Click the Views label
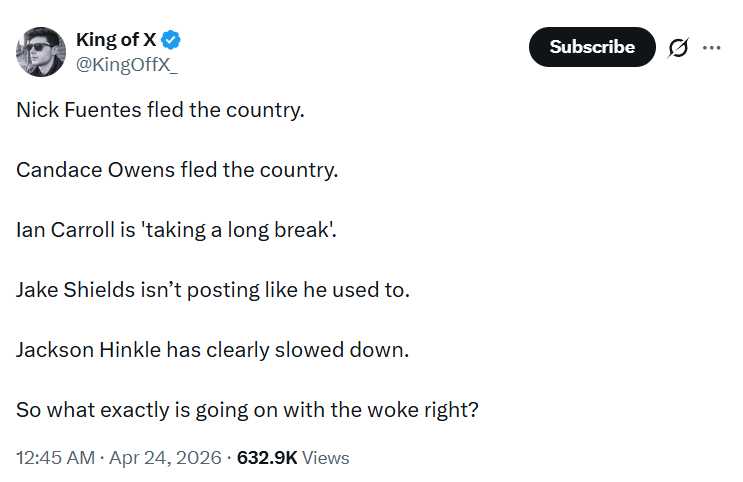This screenshot has height=482, width=743. coord(326,458)
